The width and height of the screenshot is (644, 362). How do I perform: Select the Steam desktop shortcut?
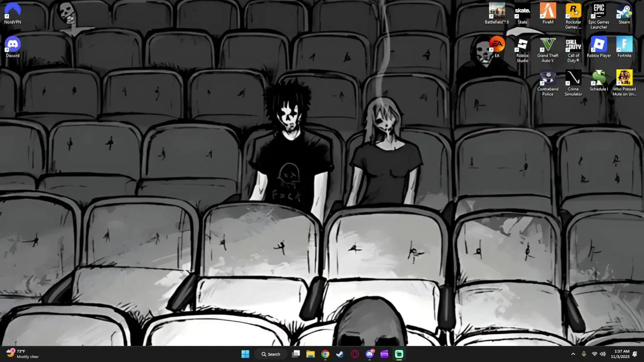624,14
